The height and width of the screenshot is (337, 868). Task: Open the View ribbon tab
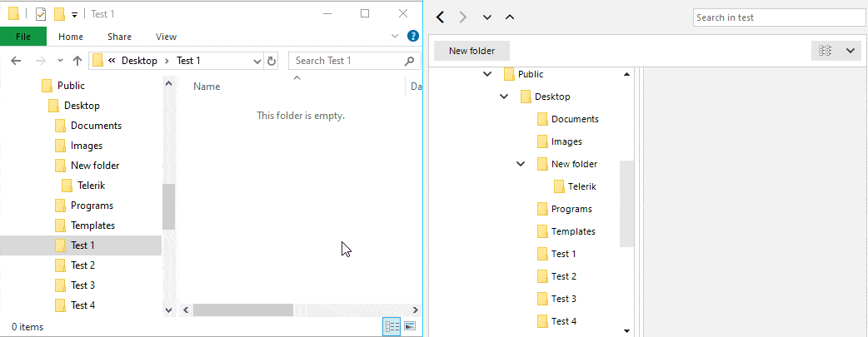166,37
